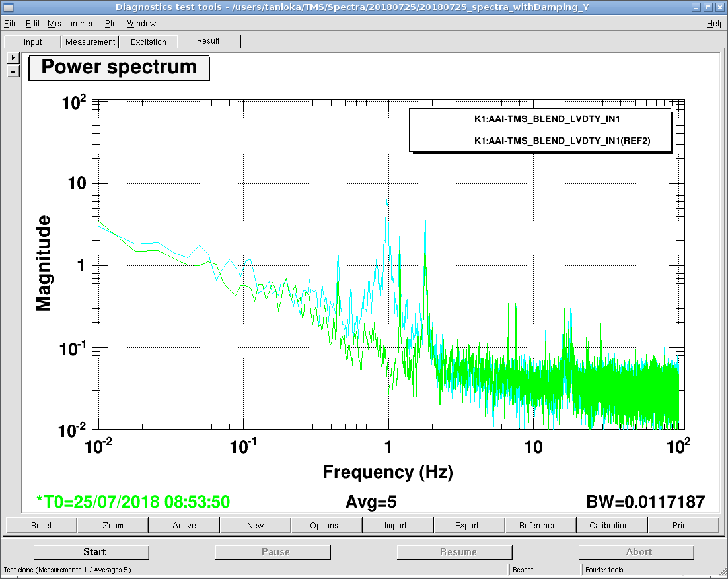Open the Reference... dialog
Viewport: 728px width, 579px height.
coord(540,526)
